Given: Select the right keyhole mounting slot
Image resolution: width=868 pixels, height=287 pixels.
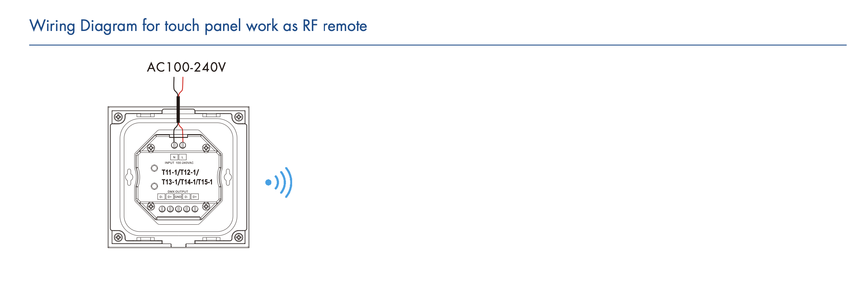Looking at the screenshot, I should (x=227, y=177).
